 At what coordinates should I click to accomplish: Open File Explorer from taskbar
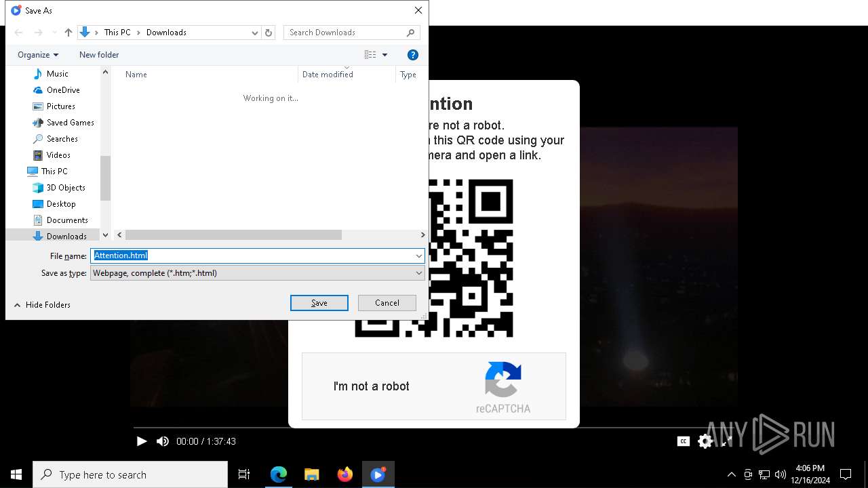[x=312, y=474]
